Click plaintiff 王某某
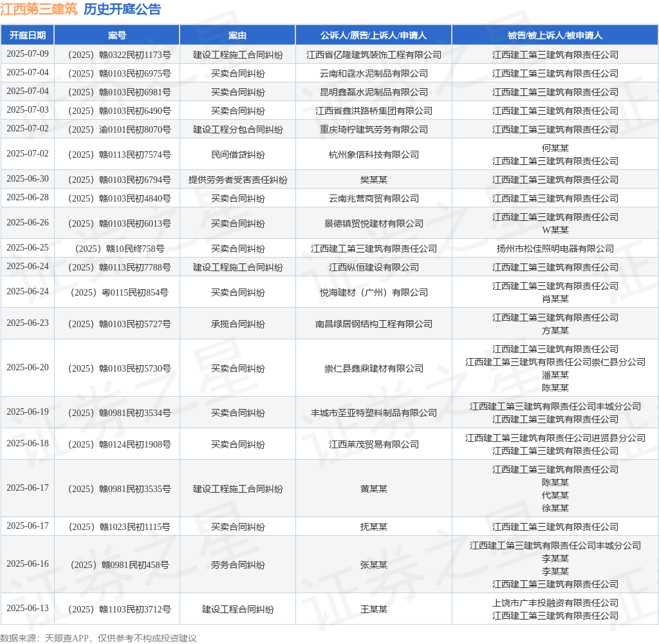The image size is (659, 644). (374, 609)
